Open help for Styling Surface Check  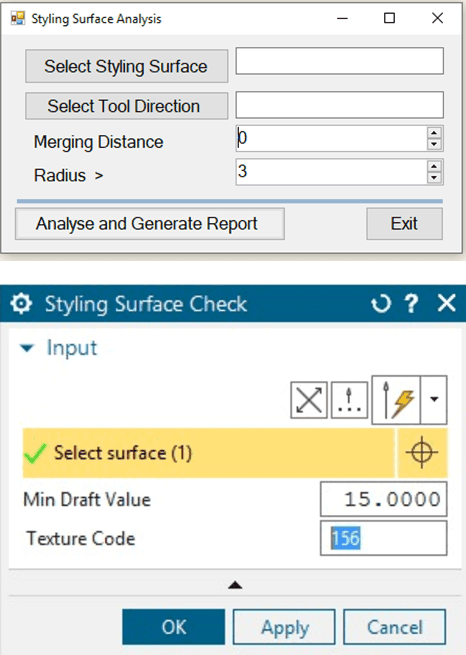click(x=412, y=304)
